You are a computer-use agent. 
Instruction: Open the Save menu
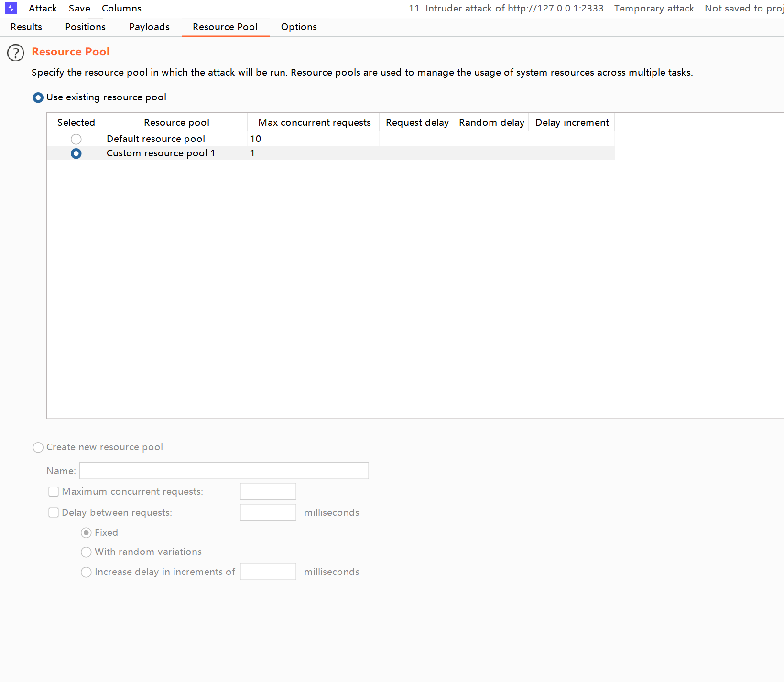coord(79,8)
